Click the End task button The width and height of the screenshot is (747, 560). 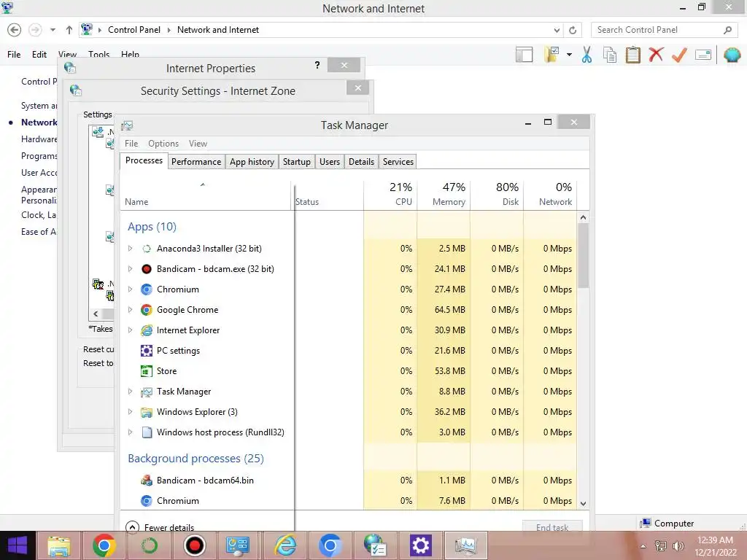click(552, 527)
